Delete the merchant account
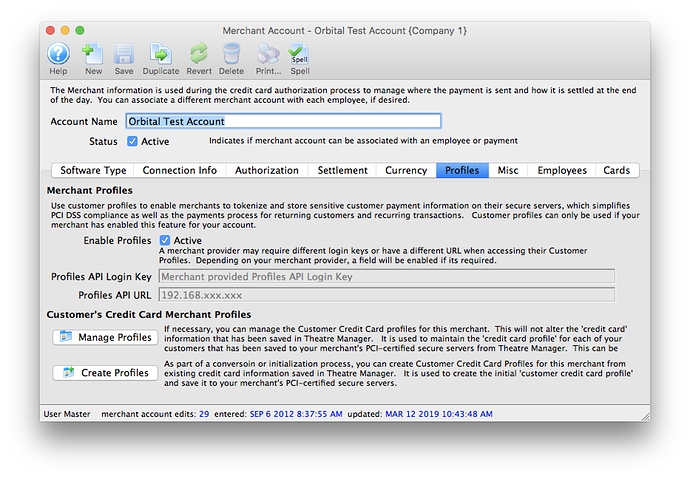Image resolution: width=690 pixels, height=479 pixels. tap(231, 59)
